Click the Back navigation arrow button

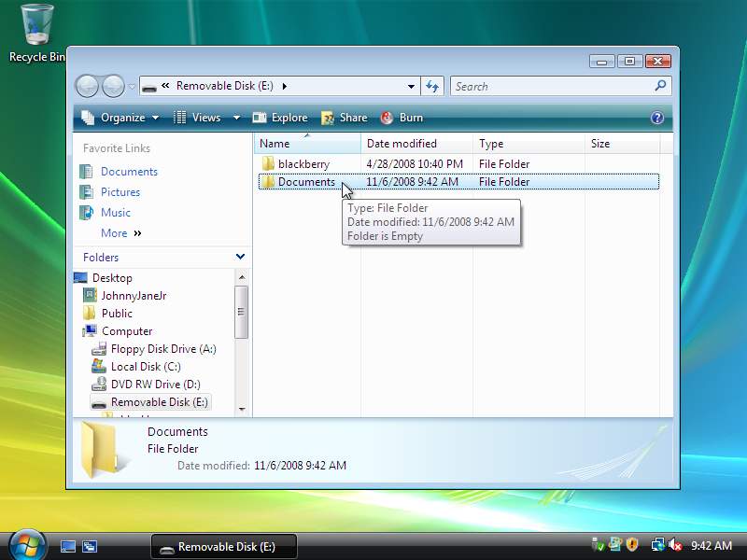[87, 87]
